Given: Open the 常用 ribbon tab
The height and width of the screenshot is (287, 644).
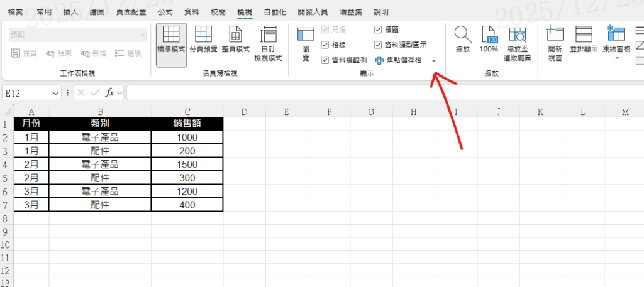Looking at the screenshot, I should [x=44, y=12].
